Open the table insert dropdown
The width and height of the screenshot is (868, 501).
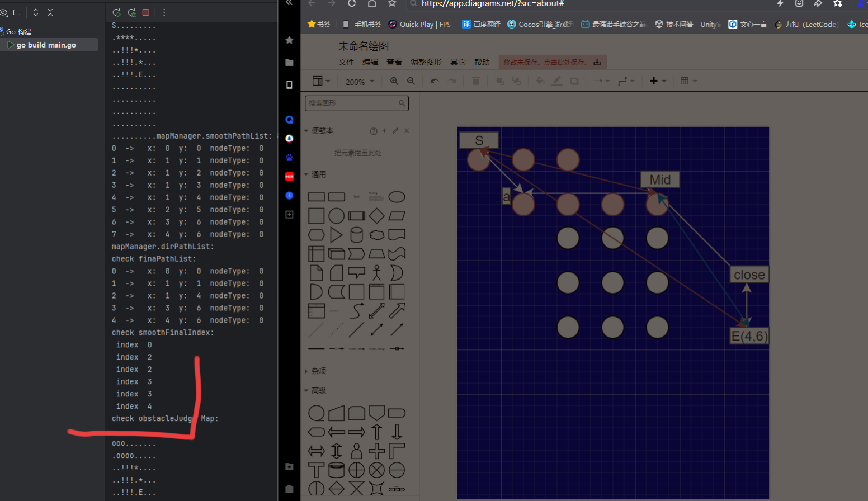click(688, 81)
